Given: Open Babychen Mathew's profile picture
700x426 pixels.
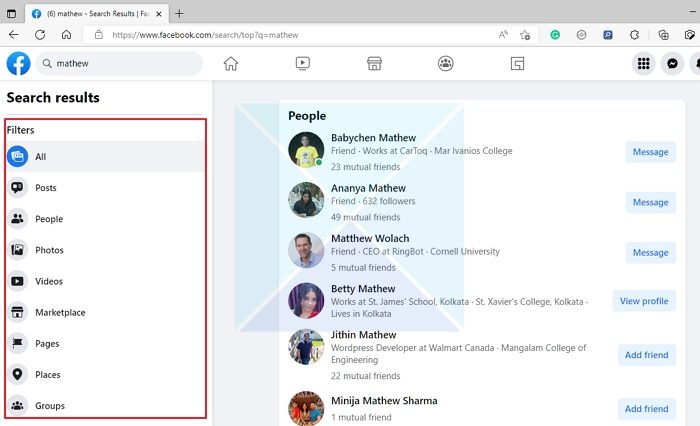Looking at the screenshot, I should (306, 150).
